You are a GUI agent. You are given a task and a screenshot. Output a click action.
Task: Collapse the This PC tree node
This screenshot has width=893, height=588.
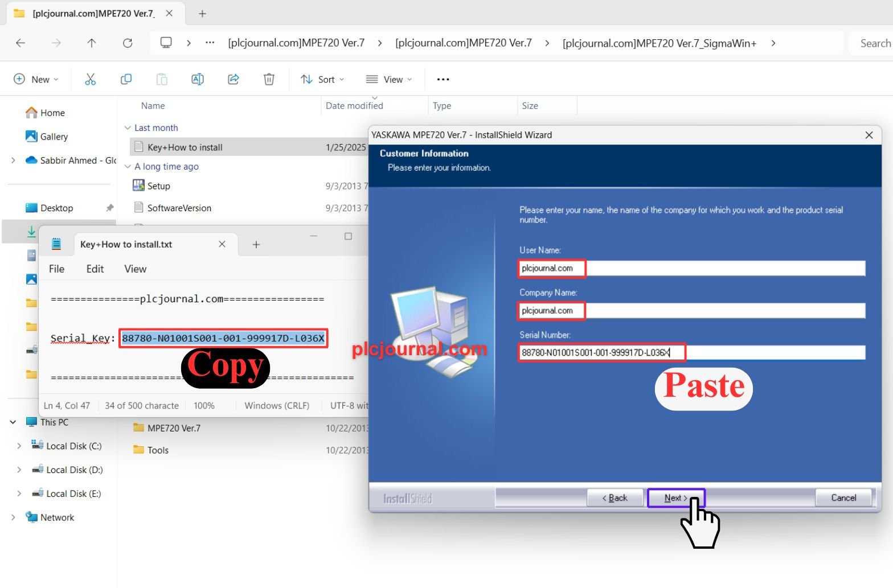coord(13,422)
